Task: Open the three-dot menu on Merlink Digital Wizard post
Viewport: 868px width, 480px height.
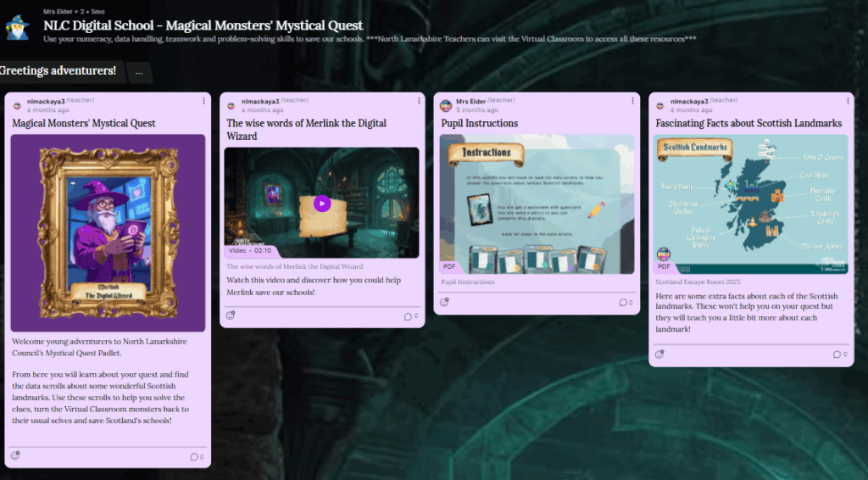Action: (x=419, y=101)
